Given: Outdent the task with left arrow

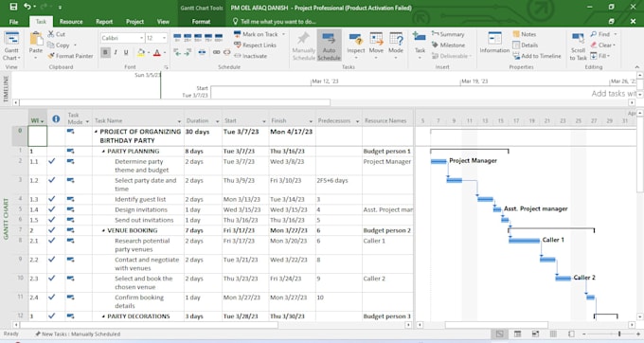Looking at the screenshot, I should tap(177, 52).
